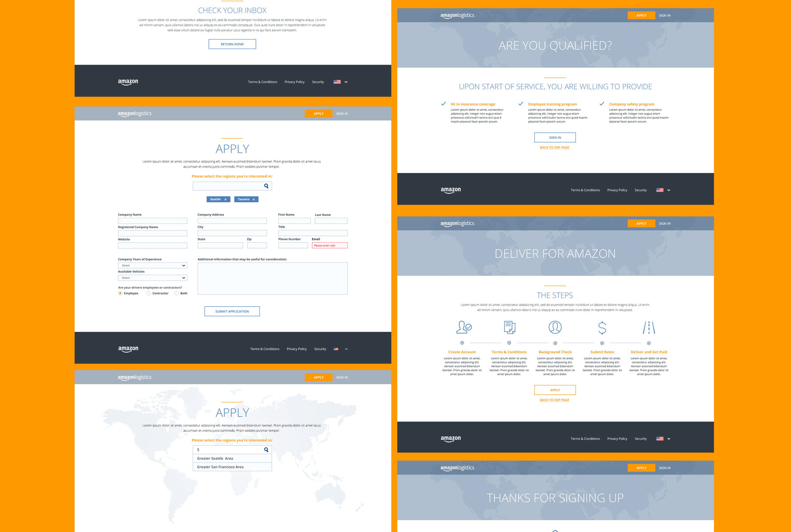This screenshot has width=791, height=532.
Task: Open Company Years of Experience dropdown
Action: pos(152,266)
